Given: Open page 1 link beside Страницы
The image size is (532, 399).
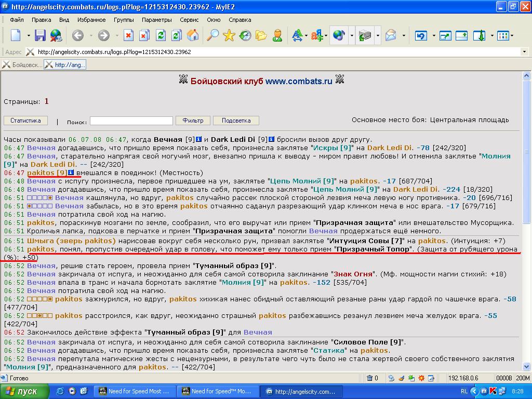Looking at the screenshot, I should tap(46, 101).
